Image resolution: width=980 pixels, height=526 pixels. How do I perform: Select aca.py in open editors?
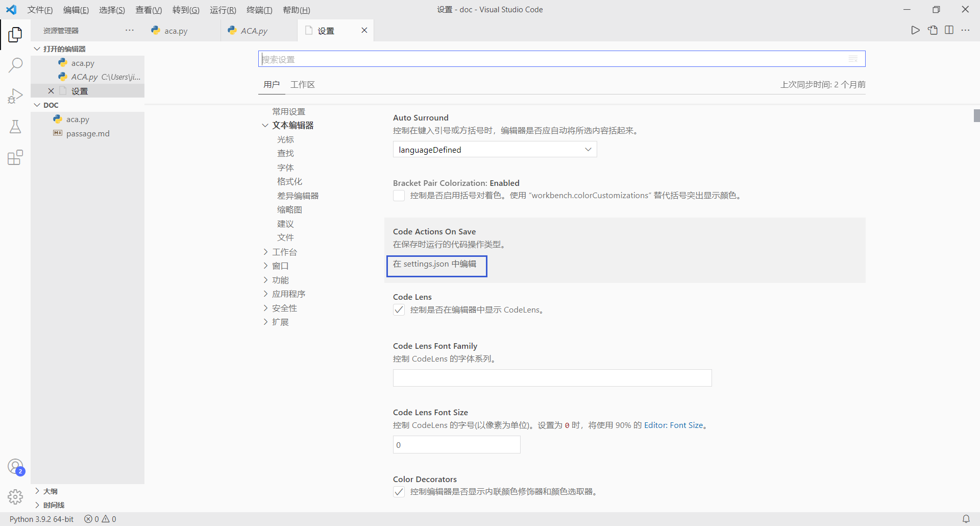coord(88,63)
